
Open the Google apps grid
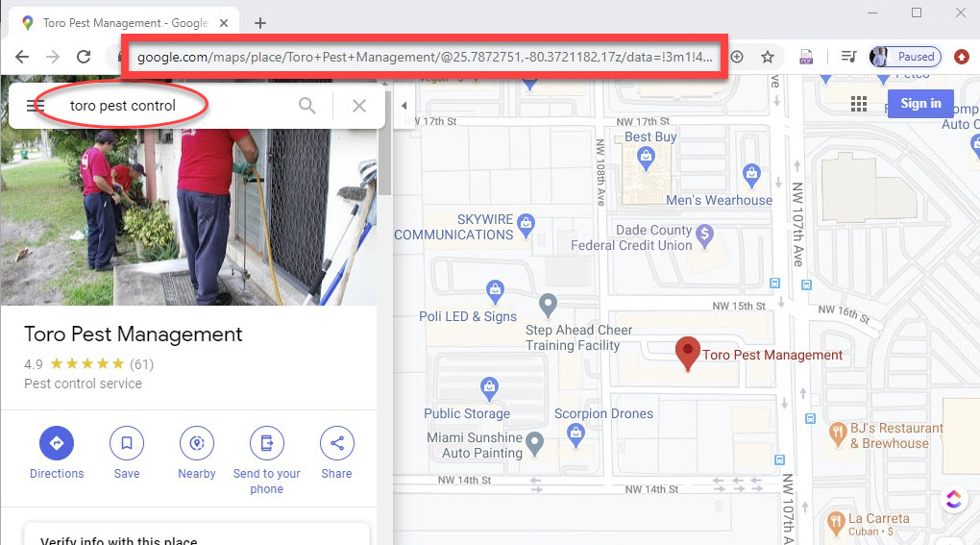(859, 104)
